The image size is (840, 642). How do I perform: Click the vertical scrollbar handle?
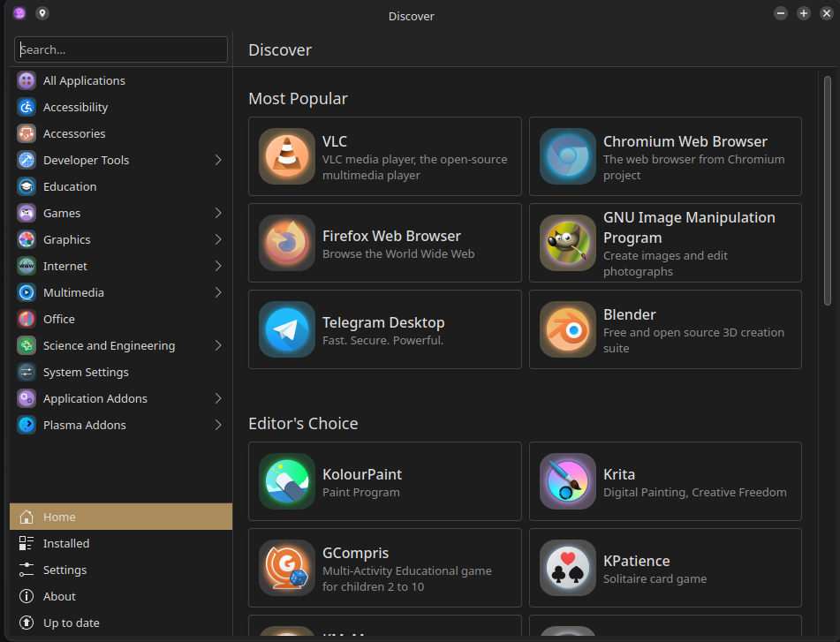click(x=827, y=191)
